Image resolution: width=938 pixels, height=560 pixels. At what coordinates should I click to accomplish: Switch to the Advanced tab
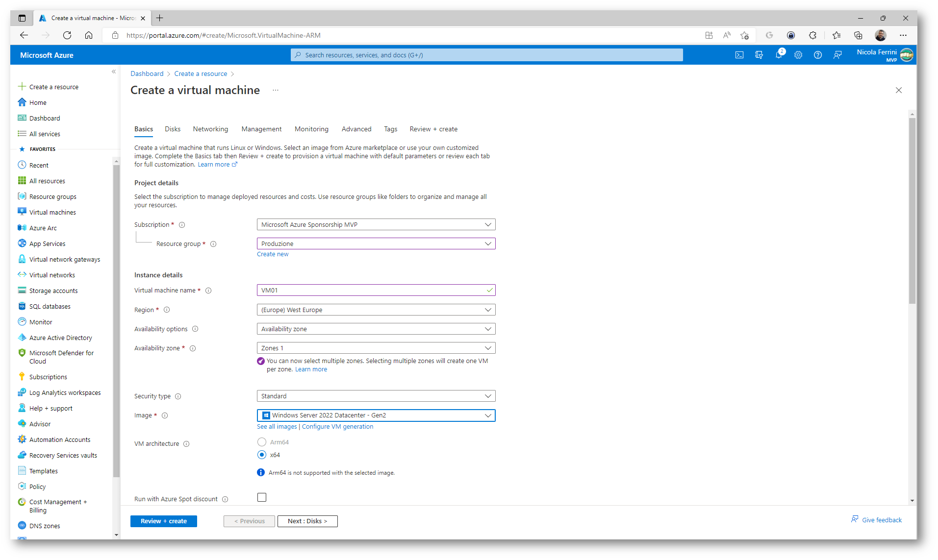click(356, 129)
